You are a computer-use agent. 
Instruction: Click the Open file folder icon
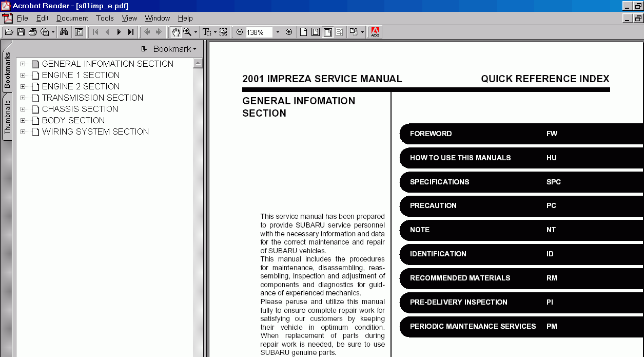coord(9,32)
